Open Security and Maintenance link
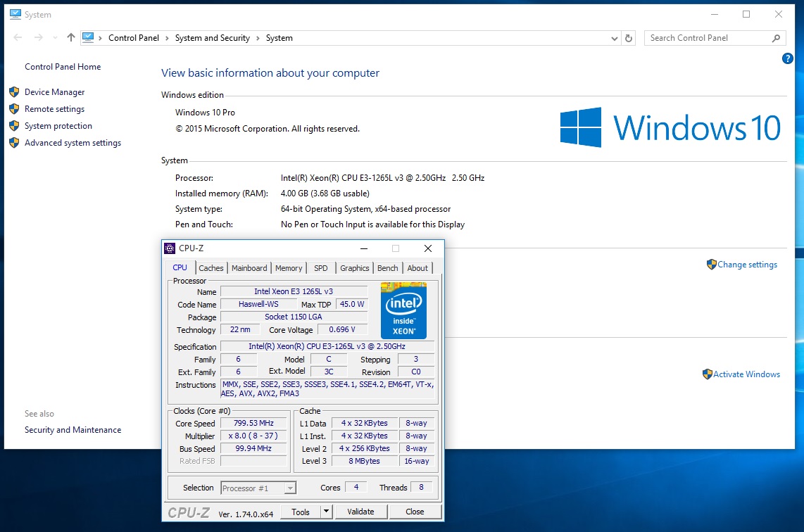The width and height of the screenshot is (804, 532). click(73, 430)
